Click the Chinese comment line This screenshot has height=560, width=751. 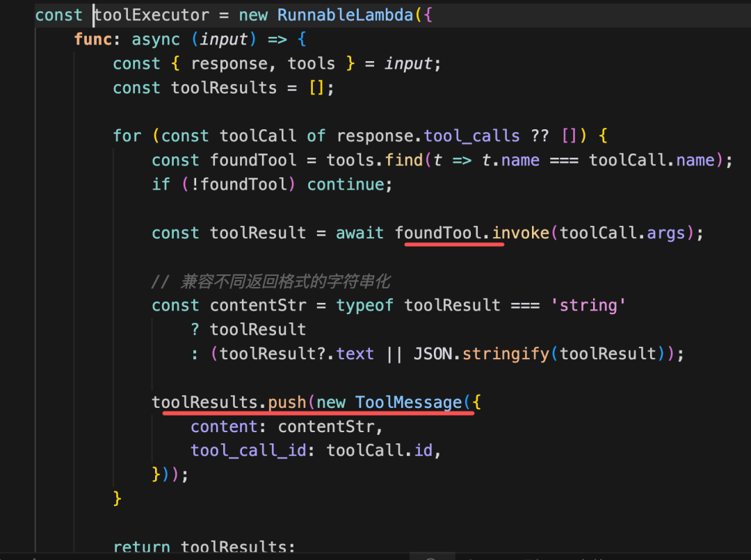coord(271,281)
